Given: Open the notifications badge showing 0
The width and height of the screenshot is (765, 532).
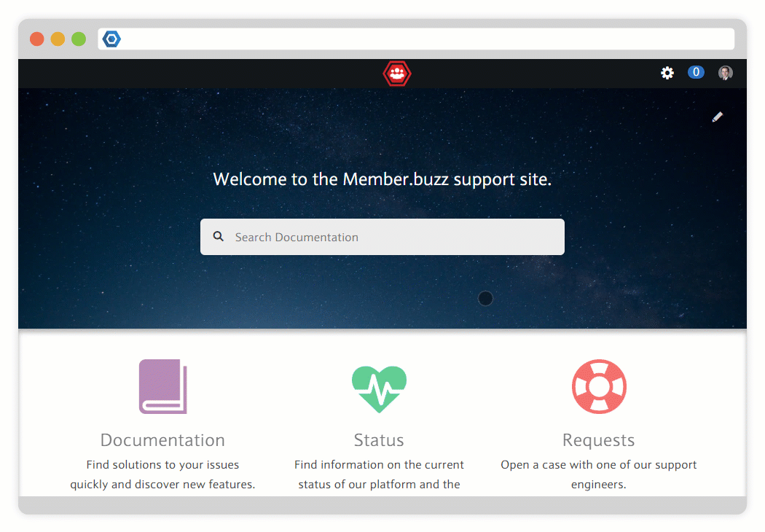Looking at the screenshot, I should click(696, 72).
